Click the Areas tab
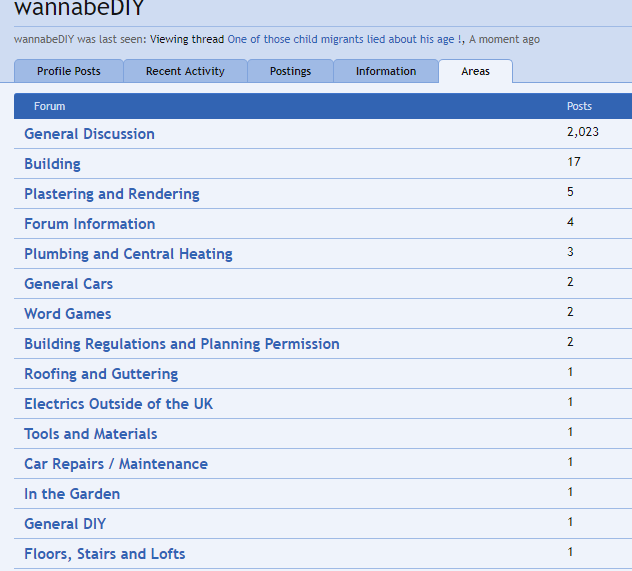The height and width of the screenshot is (571, 632). [476, 71]
